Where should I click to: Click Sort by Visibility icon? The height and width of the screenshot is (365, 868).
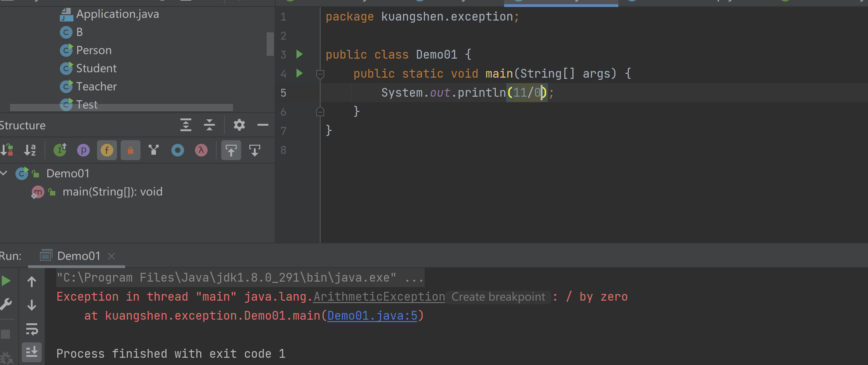coord(7,150)
